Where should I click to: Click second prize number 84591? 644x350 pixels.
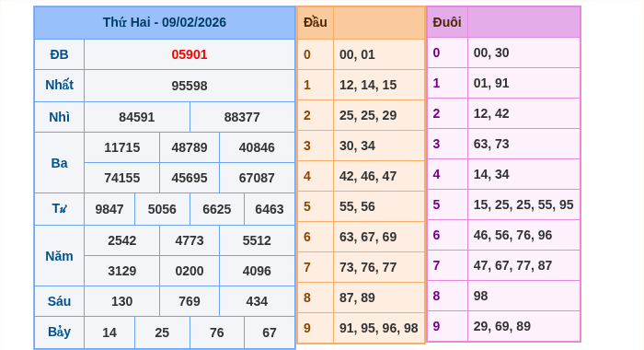[137, 117]
